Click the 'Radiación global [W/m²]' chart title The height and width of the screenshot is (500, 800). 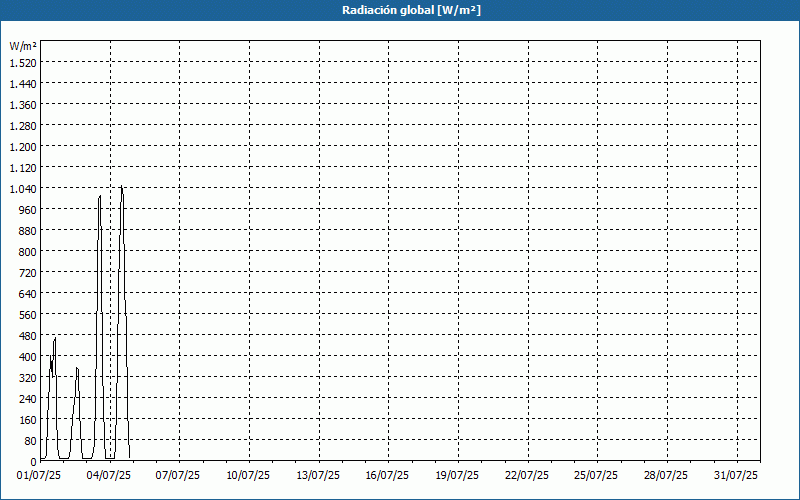click(x=411, y=10)
